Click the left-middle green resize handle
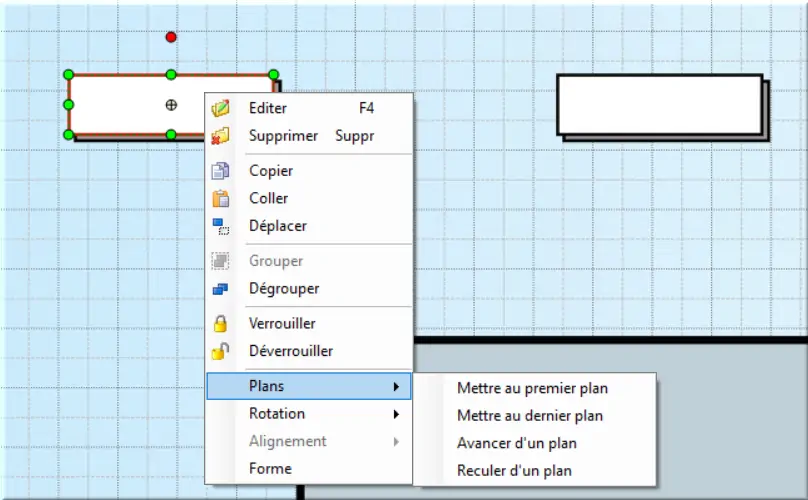The height and width of the screenshot is (500, 808). pyautogui.click(x=69, y=105)
